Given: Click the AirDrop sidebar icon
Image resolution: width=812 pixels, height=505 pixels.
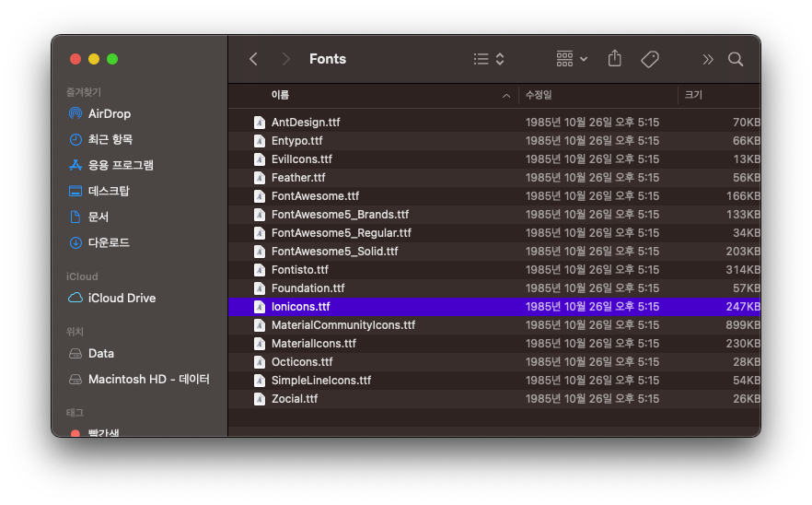Looking at the screenshot, I should point(75,113).
